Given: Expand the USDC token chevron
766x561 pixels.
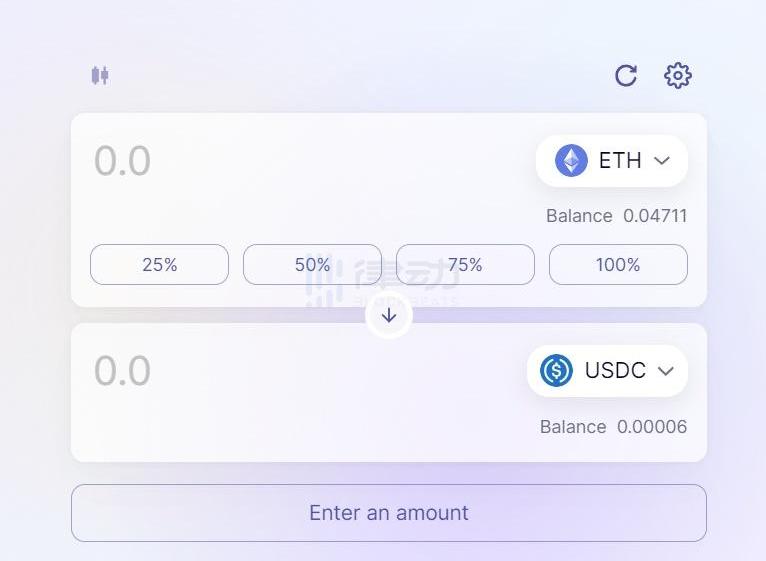Looking at the screenshot, I should tap(666, 371).
